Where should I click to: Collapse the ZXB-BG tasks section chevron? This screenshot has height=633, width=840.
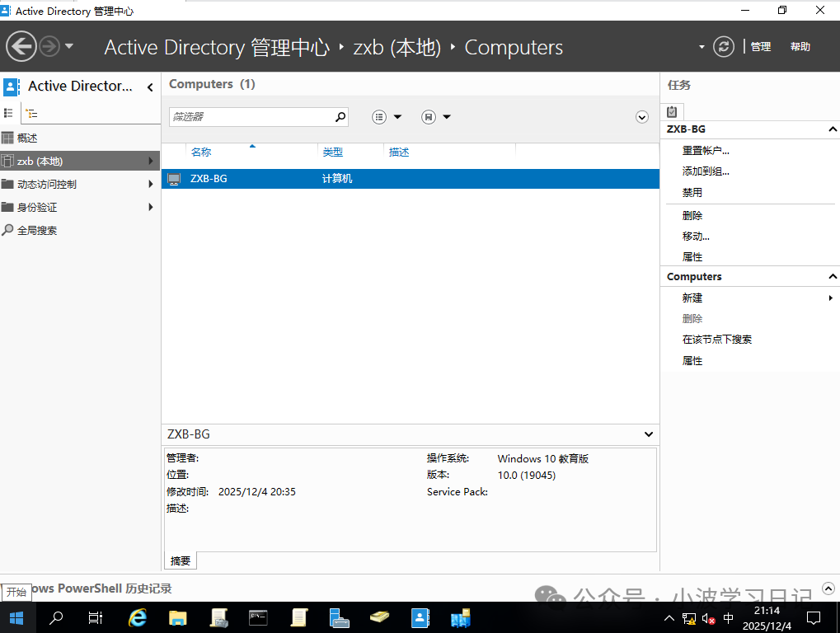832,129
